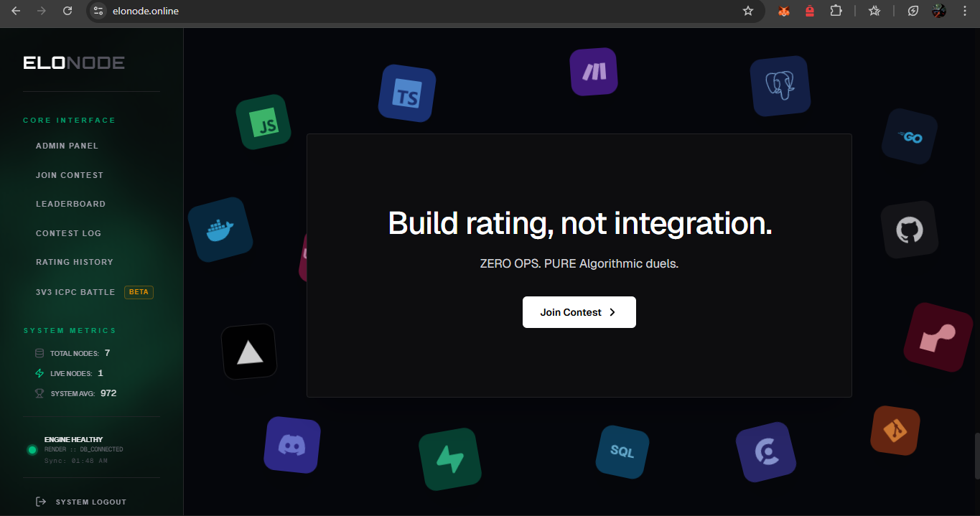Click the system logout arrow icon
Viewport: 980px width, 516px height.
click(x=41, y=502)
